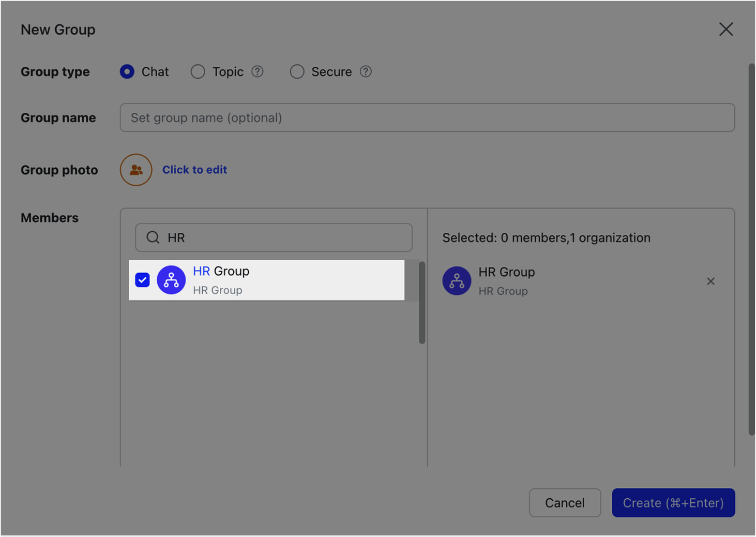
Task: Click the HR member search field
Action: [x=274, y=237]
